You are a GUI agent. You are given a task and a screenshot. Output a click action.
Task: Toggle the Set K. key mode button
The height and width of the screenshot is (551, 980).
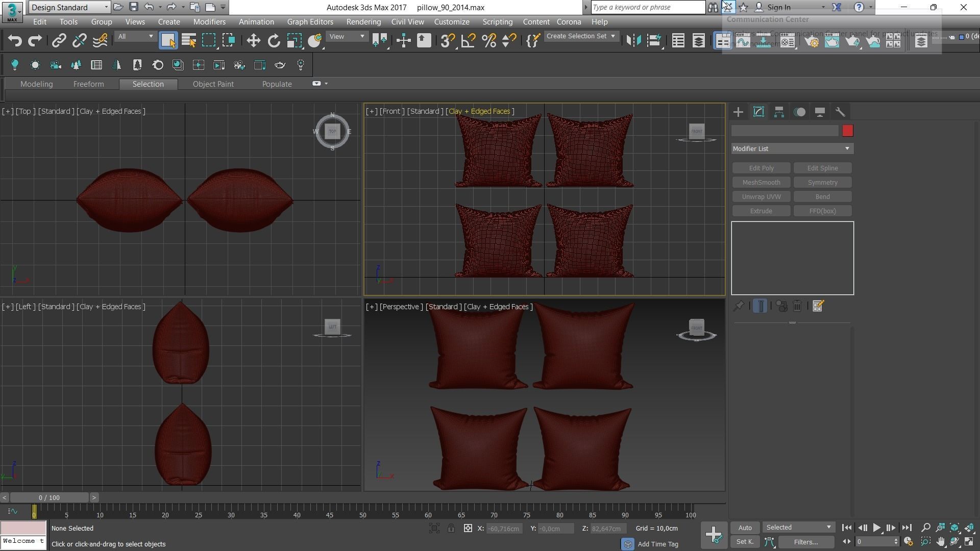[745, 542]
